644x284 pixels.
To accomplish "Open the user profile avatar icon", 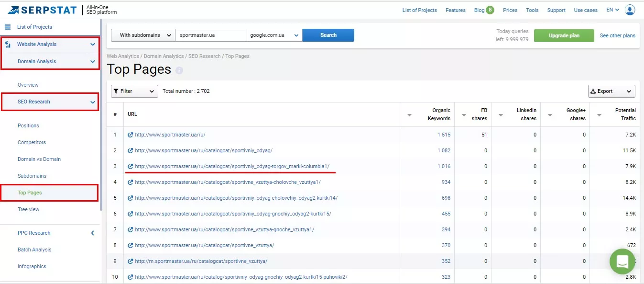I will coord(630,10).
